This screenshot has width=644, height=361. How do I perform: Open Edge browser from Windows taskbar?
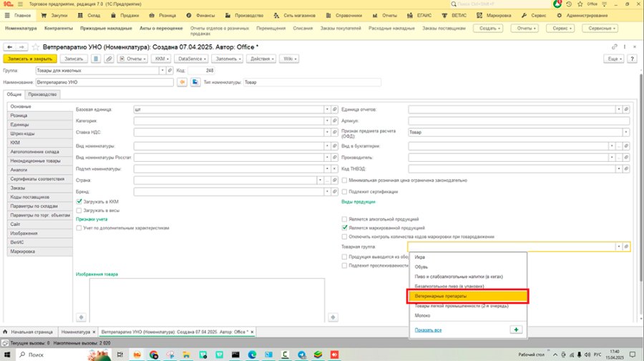(x=252, y=355)
